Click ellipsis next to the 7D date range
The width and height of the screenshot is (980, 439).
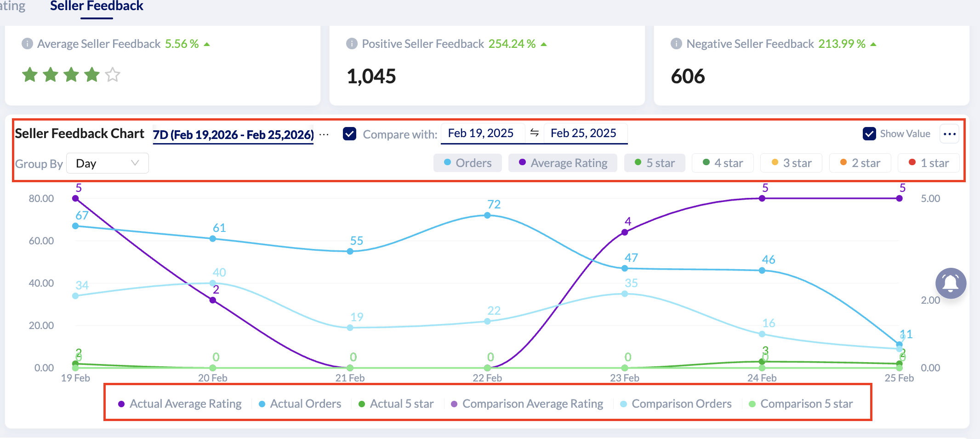(324, 134)
